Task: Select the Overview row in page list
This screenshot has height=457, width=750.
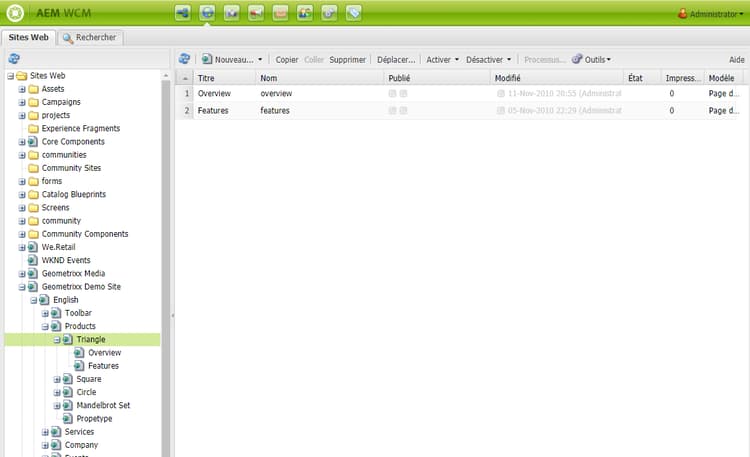Action: 459,93
